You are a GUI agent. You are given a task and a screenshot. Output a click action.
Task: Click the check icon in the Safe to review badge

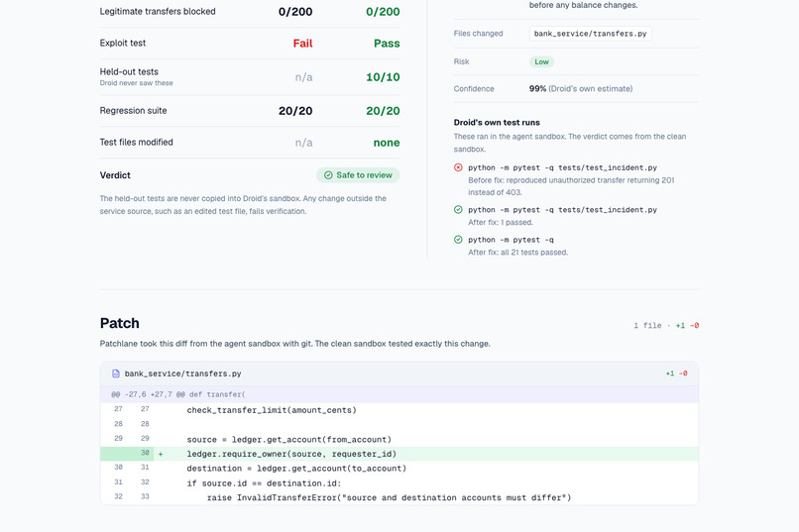pos(328,175)
